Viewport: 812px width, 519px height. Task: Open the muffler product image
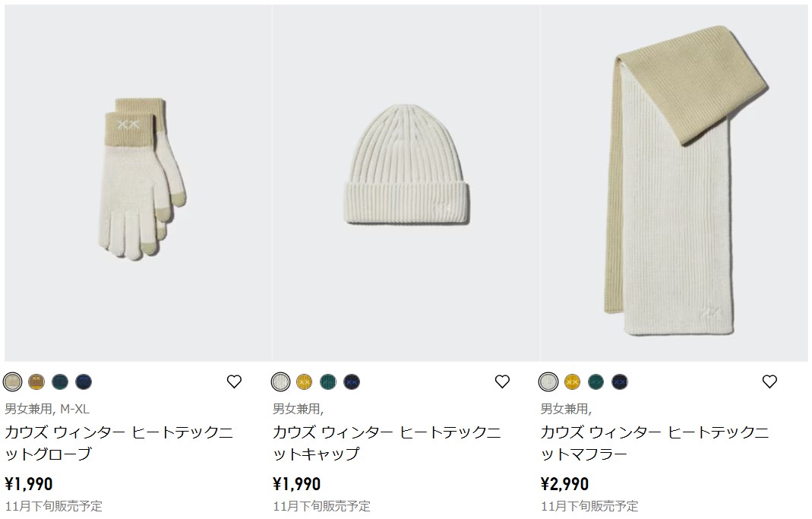(x=675, y=183)
